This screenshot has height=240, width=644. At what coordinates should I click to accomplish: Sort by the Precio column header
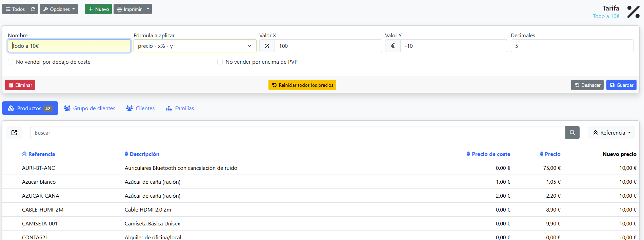point(550,154)
